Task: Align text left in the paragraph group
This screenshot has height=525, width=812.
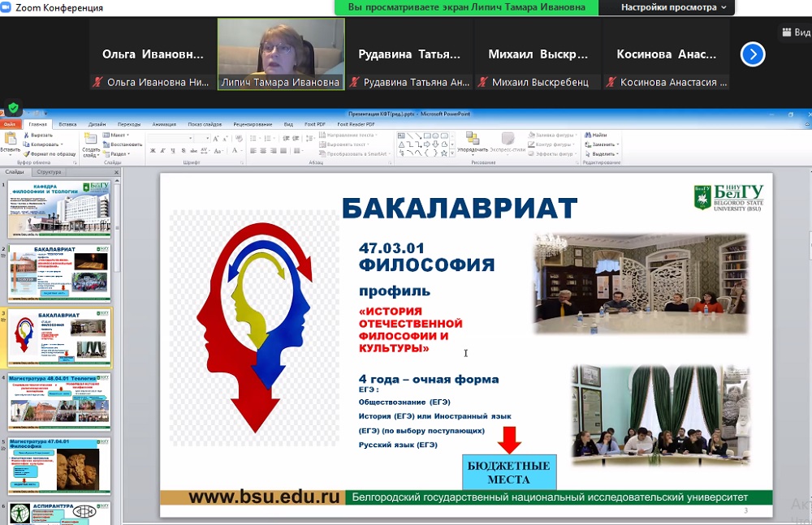Action: point(253,151)
